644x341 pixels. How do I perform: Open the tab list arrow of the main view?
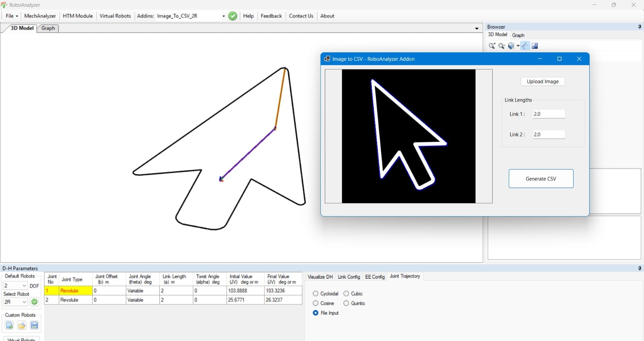[477, 29]
